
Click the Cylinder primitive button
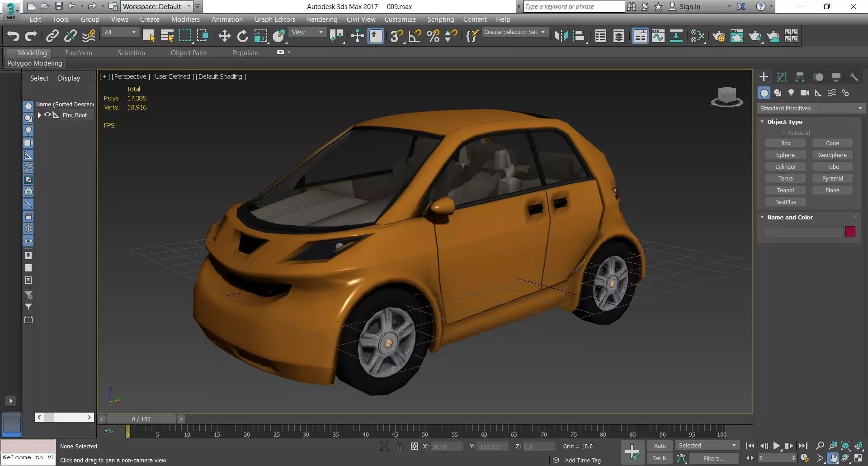[785, 167]
